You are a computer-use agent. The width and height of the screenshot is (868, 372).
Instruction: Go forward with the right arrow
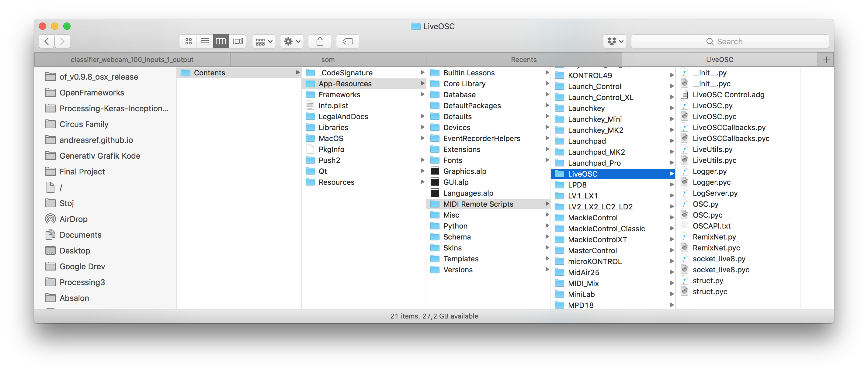[x=62, y=41]
